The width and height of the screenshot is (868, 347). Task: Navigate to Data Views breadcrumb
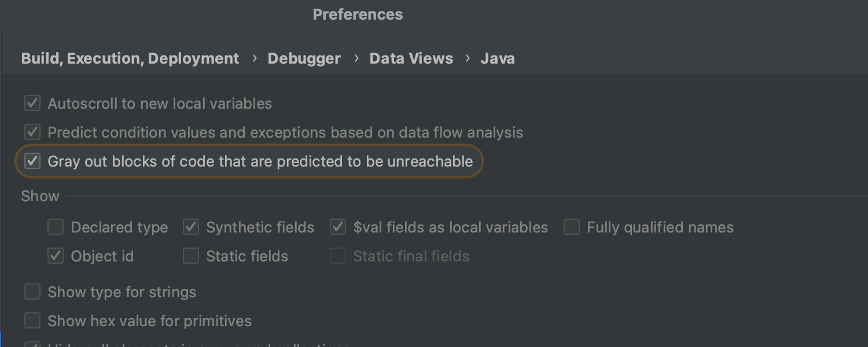pyautogui.click(x=411, y=58)
